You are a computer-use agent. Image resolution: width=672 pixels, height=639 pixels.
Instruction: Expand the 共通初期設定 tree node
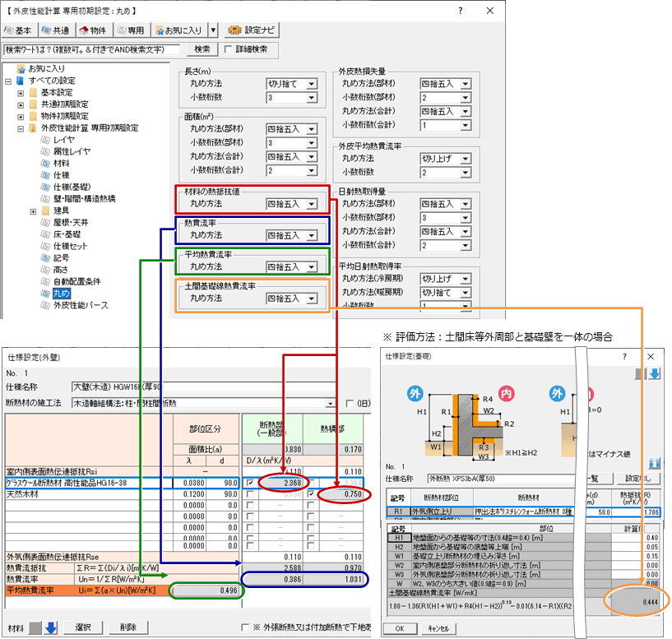(21, 105)
